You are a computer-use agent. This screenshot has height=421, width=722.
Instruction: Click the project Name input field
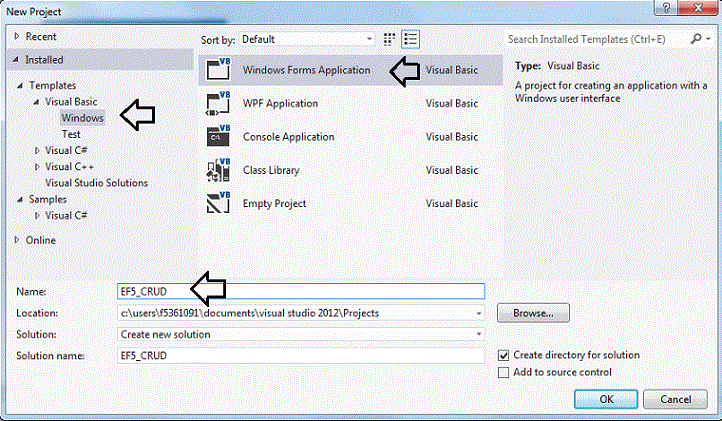click(301, 291)
